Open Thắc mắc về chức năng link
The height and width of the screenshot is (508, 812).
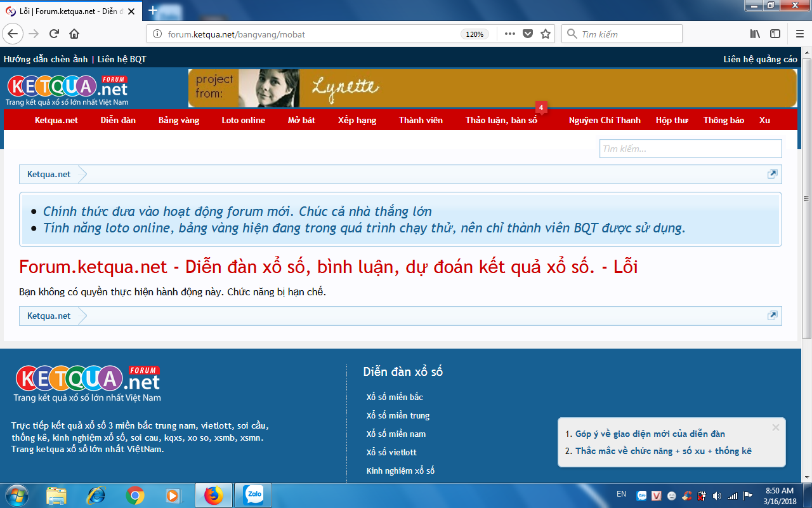tap(664, 451)
